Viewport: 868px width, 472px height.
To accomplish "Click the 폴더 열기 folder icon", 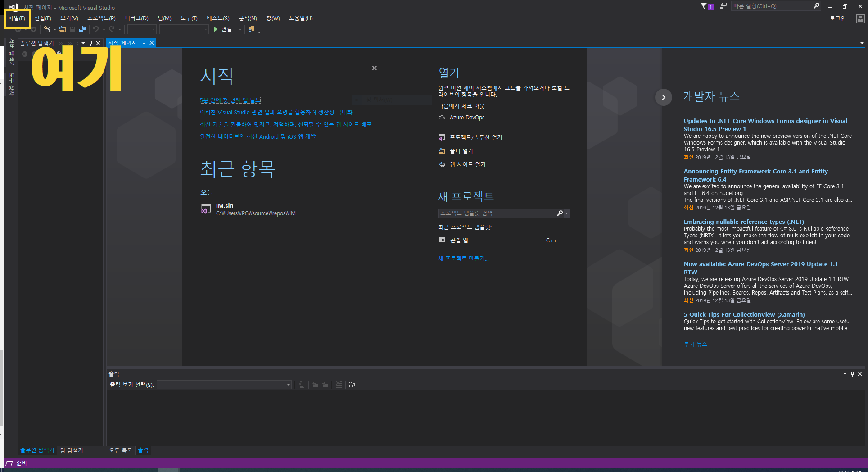I will pos(442,151).
